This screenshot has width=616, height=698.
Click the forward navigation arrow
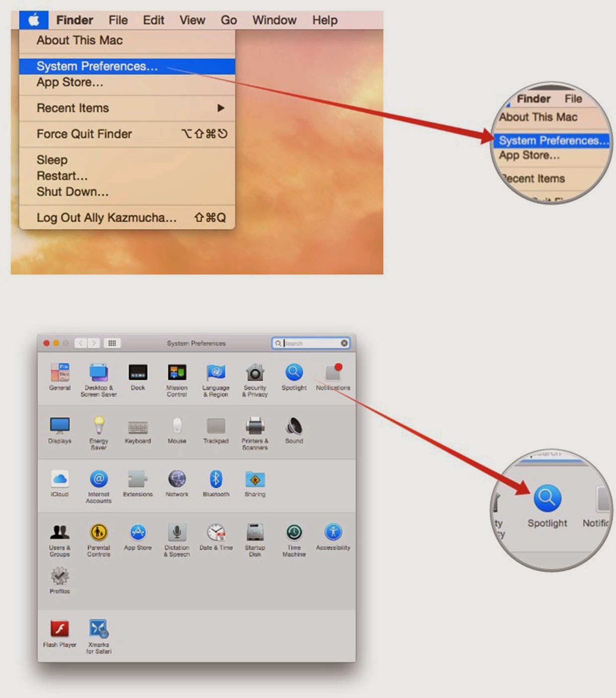tap(93, 343)
